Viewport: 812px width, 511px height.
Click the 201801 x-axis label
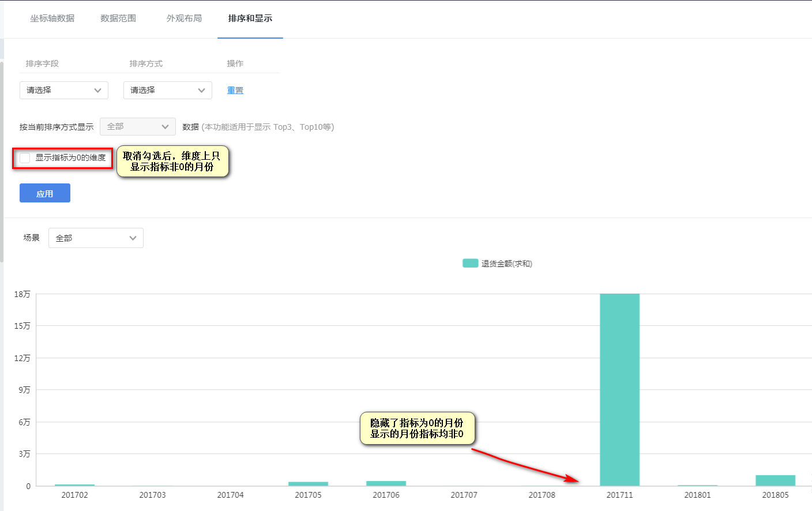tap(698, 495)
